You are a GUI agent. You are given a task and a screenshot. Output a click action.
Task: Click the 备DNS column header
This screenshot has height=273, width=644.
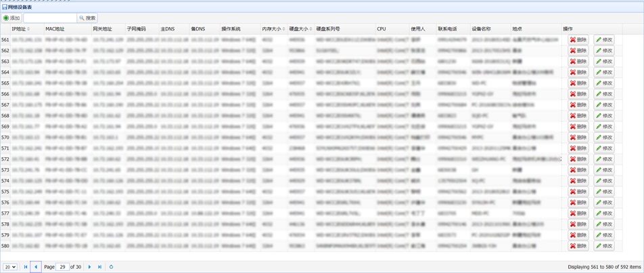(204, 29)
